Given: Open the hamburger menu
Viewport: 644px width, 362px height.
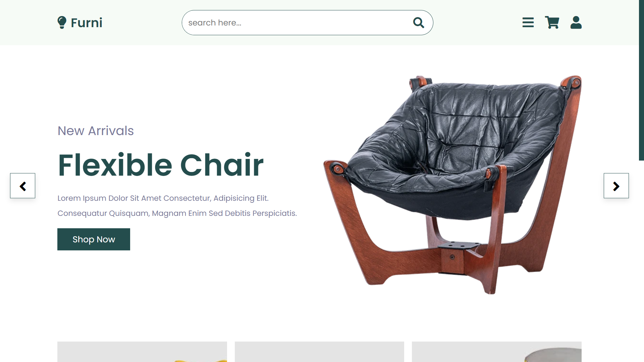Looking at the screenshot, I should coord(528,22).
